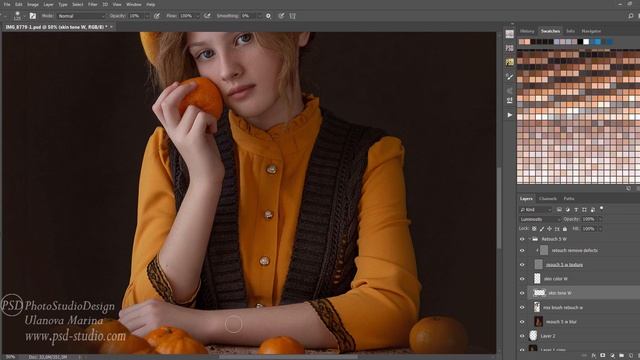The image size is (640, 360).
Task: Filter layers by smart objects icon
Action: click(592, 209)
